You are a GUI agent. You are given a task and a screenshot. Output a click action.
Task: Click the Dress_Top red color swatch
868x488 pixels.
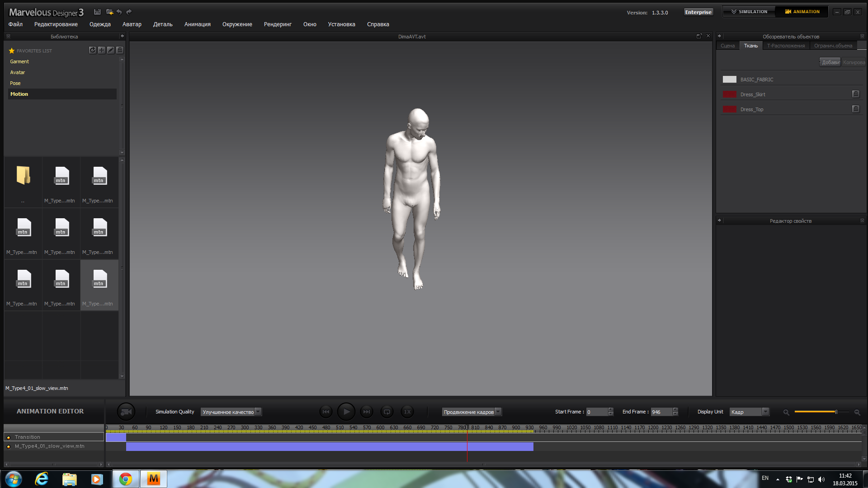[x=729, y=109]
